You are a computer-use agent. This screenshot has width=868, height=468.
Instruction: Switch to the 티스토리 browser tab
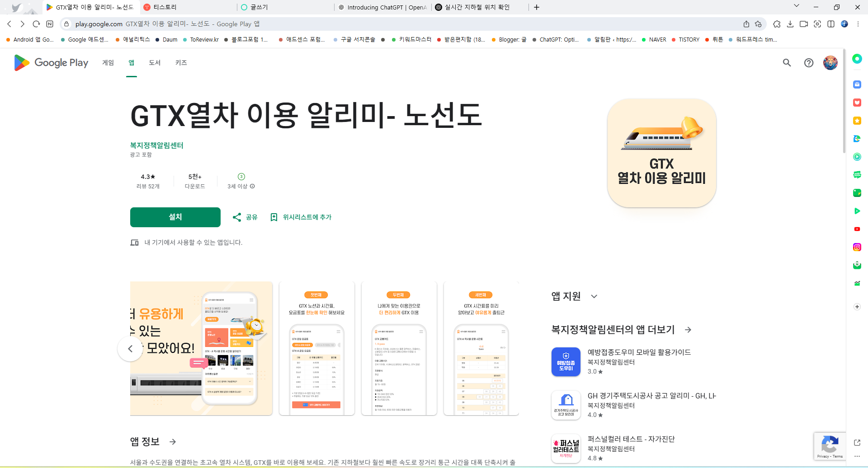pyautogui.click(x=189, y=7)
